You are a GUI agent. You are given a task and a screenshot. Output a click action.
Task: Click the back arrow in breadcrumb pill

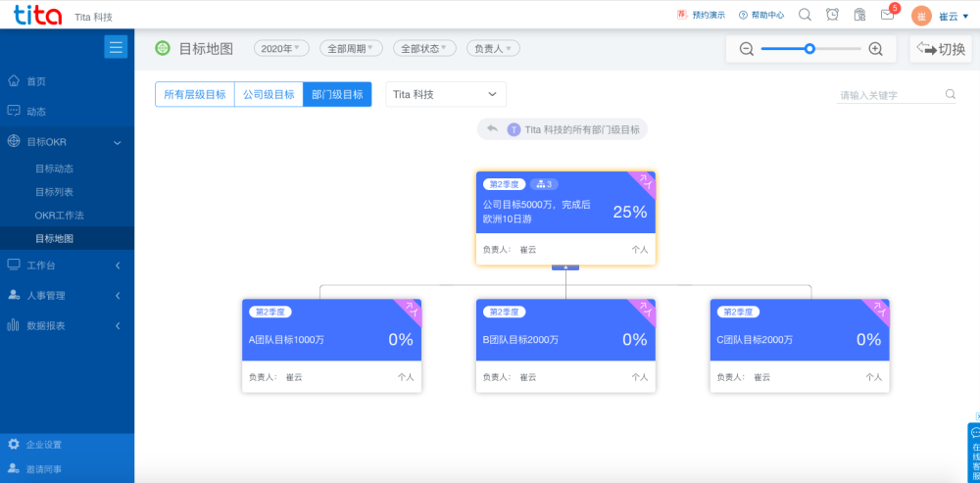tap(493, 128)
